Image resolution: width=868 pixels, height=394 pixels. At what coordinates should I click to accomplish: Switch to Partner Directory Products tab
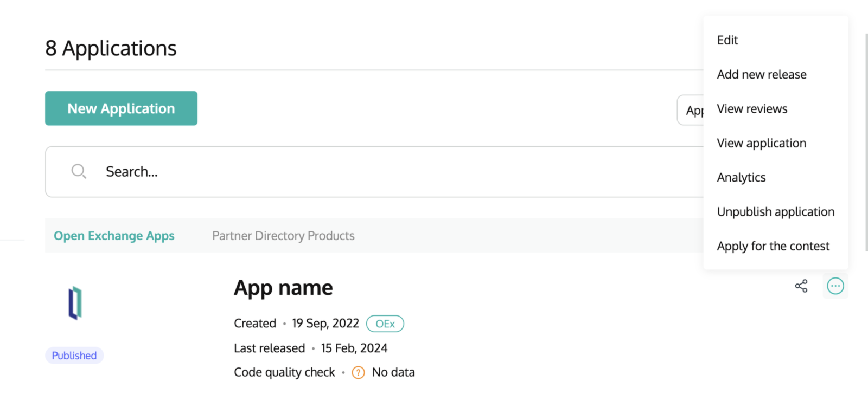click(283, 236)
